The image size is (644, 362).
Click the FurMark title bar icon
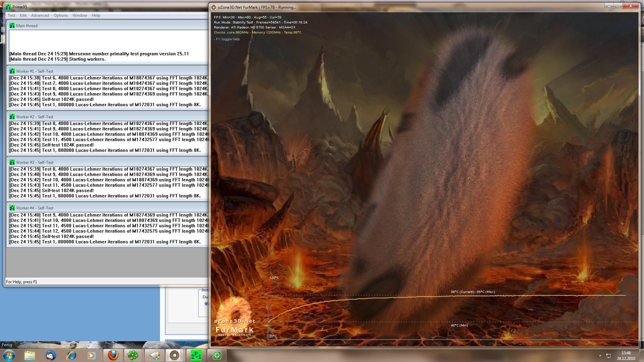tap(214, 7)
